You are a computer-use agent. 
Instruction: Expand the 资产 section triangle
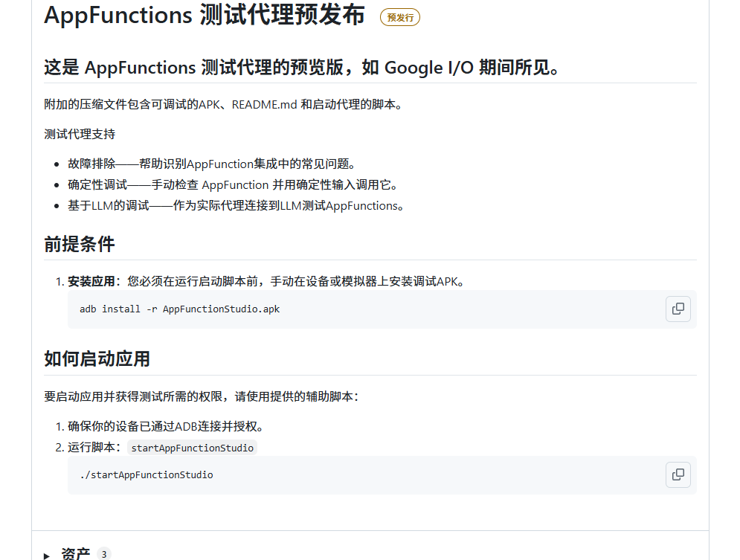(46, 556)
